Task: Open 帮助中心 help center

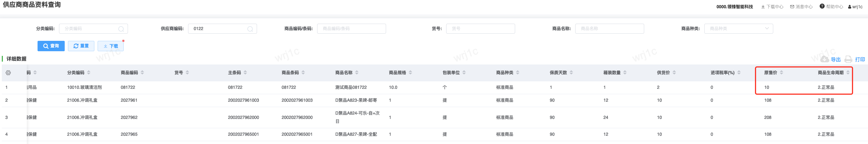Action: tap(831, 6)
